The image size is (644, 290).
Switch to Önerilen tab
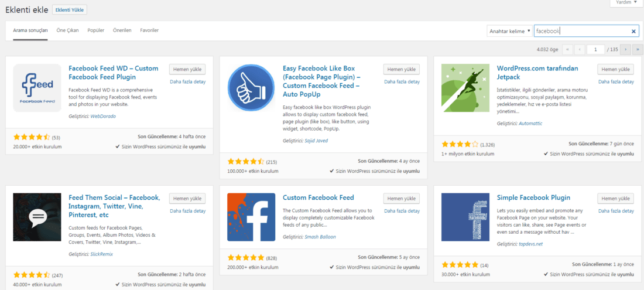(x=122, y=30)
